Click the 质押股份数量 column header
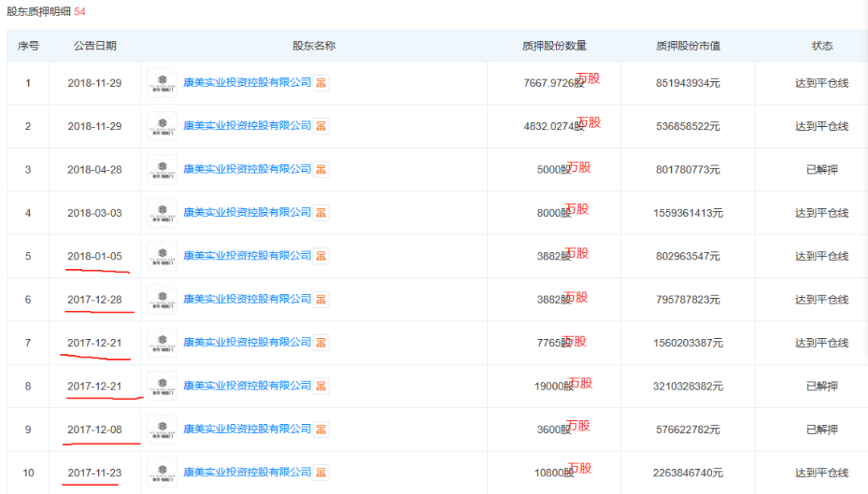868x494 pixels. coord(554,46)
